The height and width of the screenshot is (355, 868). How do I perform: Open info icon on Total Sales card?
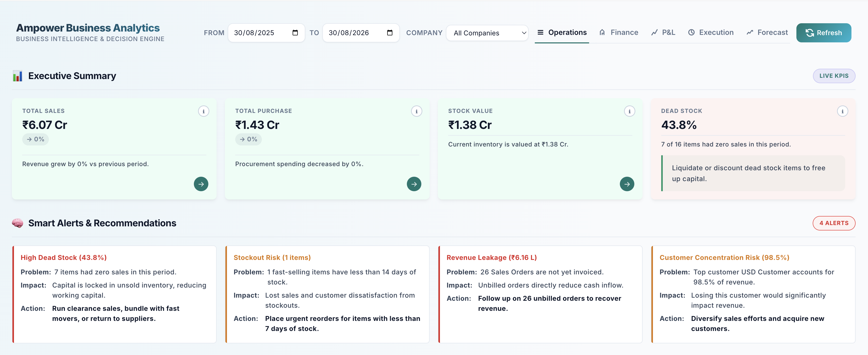(203, 111)
